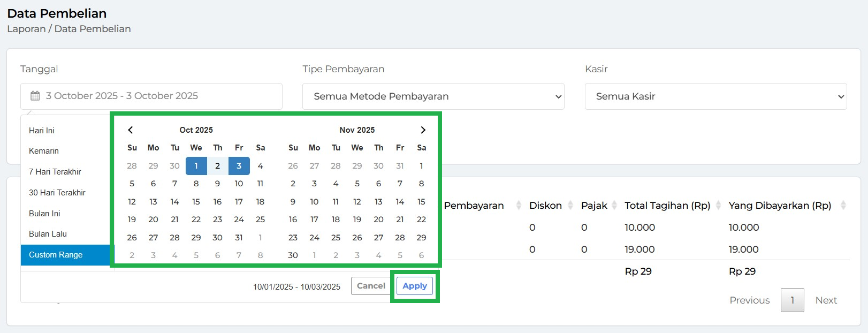The image size is (868, 333).
Task: Select the Hari Ini range
Action: click(42, 131)
